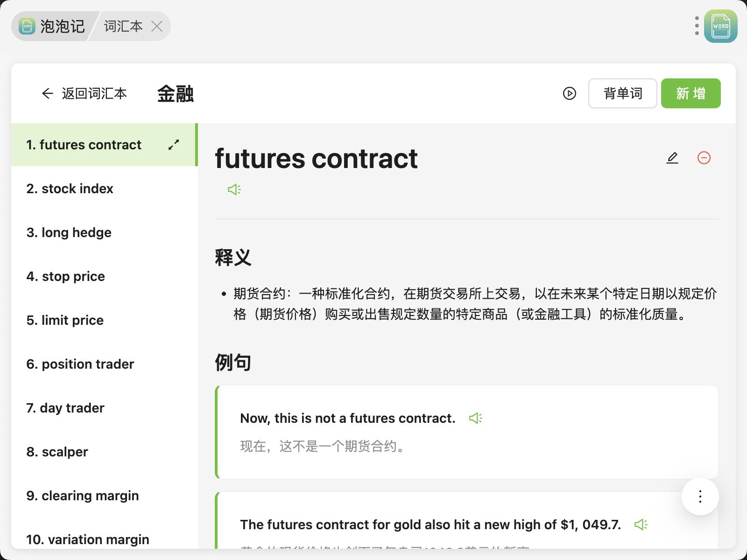Open the floating three-dot action button

tap(700, 497)
